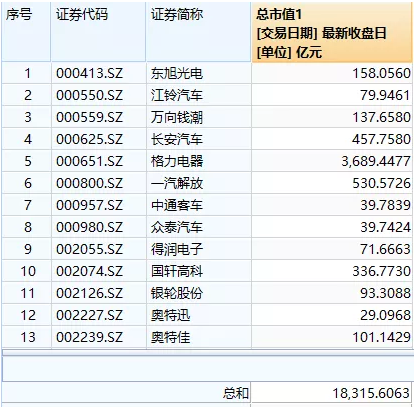Viewport: 418px width, 409px height.
Task: Select the 序号 column header
Action: [26, 32]
